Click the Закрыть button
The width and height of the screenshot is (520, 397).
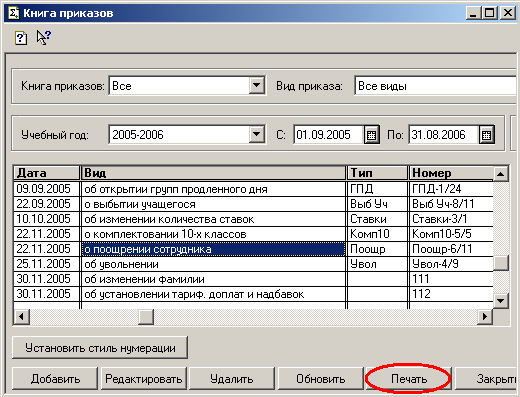(487, 379)
